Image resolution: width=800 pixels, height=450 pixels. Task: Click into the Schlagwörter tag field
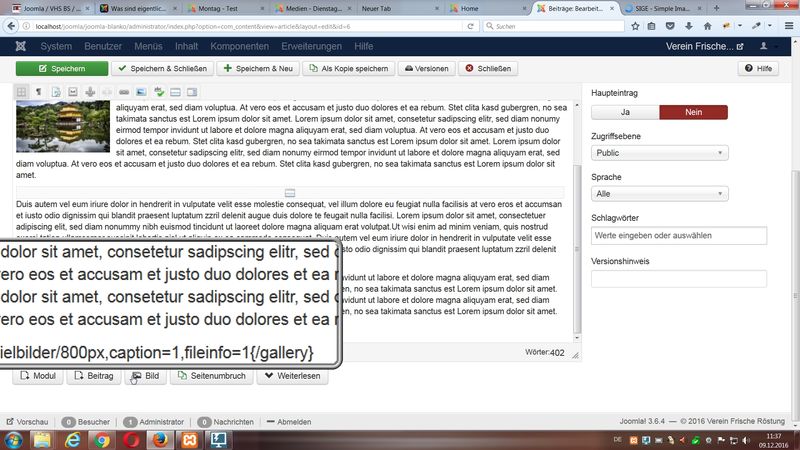point(679,236)
